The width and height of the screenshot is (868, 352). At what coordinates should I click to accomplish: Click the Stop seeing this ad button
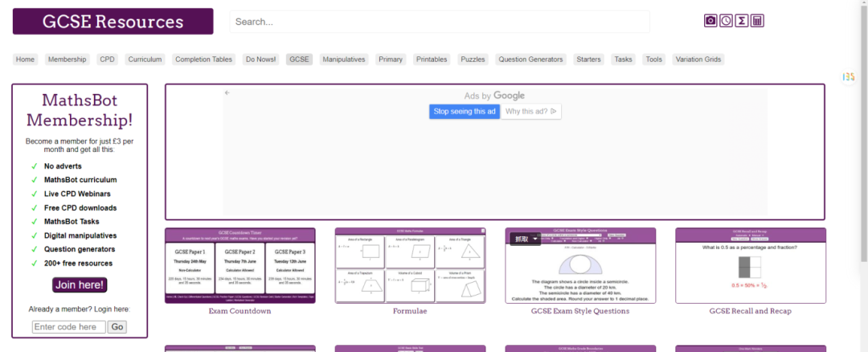pyautogui.click(x=465, y=111)
